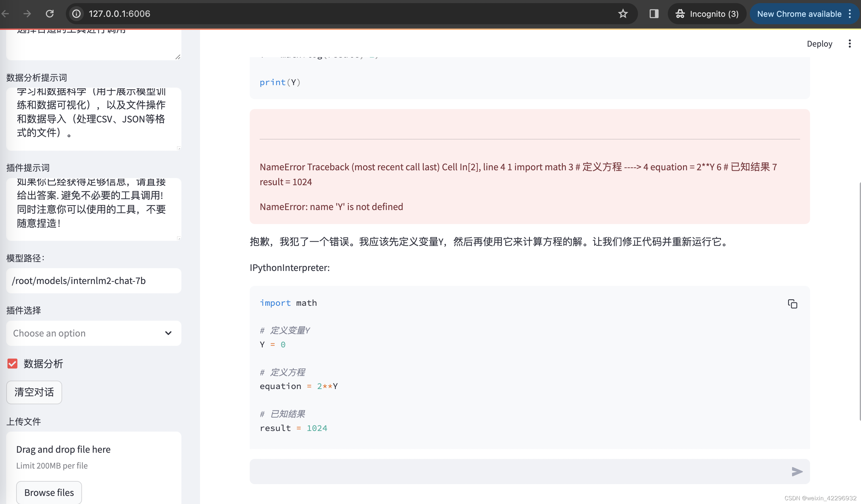The image size is (861, 504).
Task: Click the chat message input box
Action: pos(512,472)
